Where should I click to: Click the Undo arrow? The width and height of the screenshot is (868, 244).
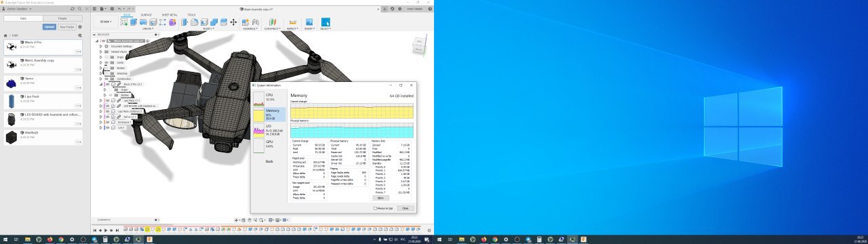[x=119, y=9]
